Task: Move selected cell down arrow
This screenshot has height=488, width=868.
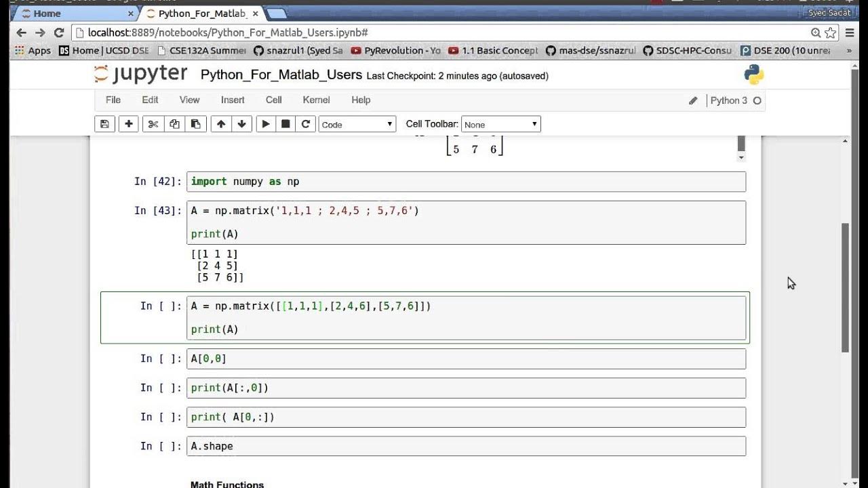Action: [x=241, y=124]
